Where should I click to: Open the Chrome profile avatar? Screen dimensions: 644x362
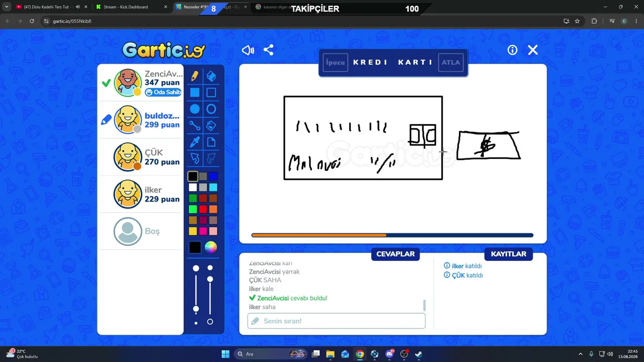[x=624, y=21]
